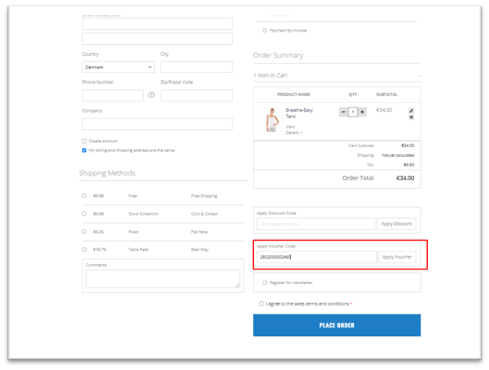
Task: Click the pencil edit icon for the cart item
Action: click(x=411, y=111)
